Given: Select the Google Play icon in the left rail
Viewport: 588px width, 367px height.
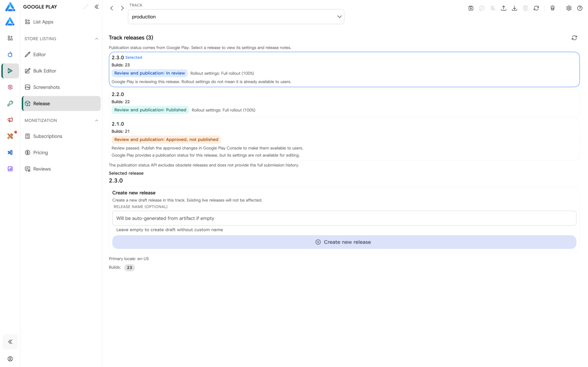Looking at the screenshot, I should [x=10, y=71].
